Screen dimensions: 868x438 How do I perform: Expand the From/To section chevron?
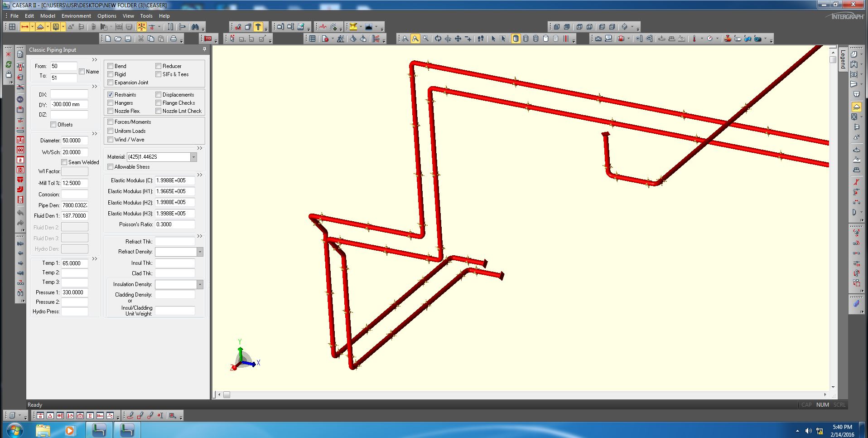94,60
